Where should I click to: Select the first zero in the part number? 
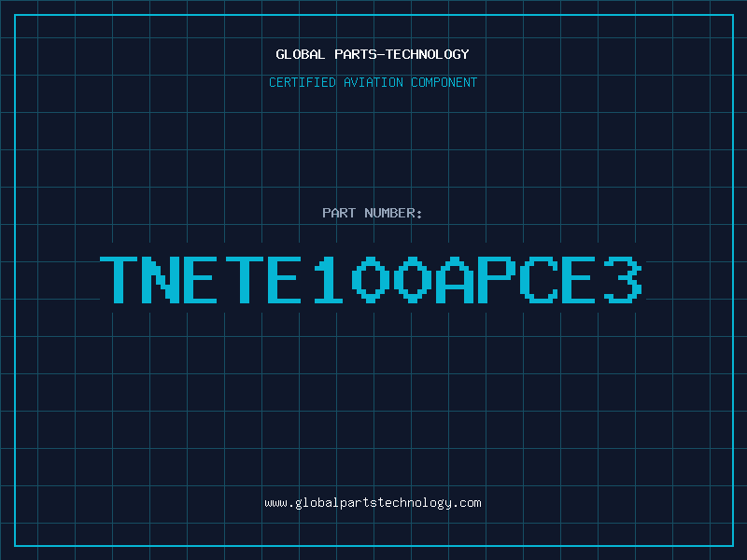pyautogui.click(x=373, y=280)
